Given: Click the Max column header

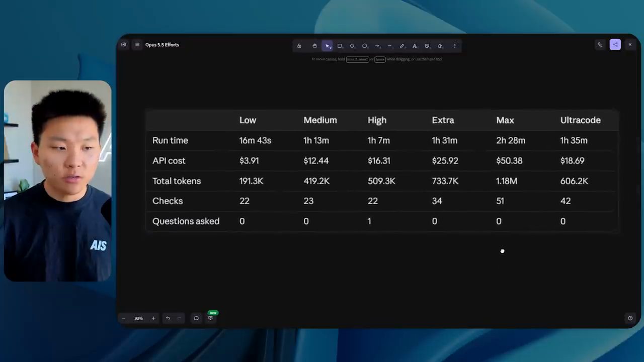Looking at the screenshot, I should coord(505,120).
